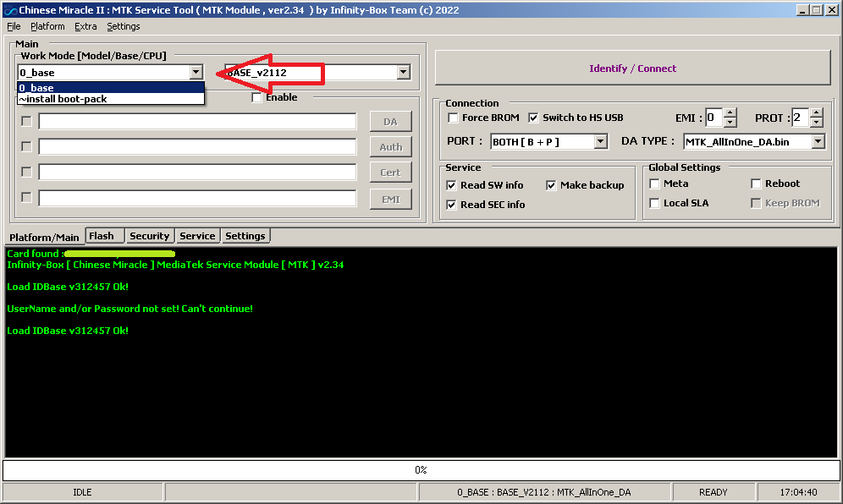843x504 pixels.
Task: Click the Chinese Miracle app title icon
Action: 9,9
